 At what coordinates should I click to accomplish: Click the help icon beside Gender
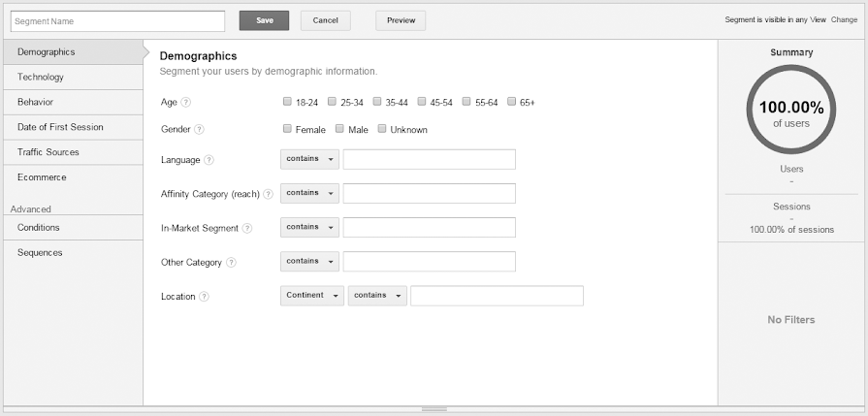pyautogui.click(x=199, y=130)
